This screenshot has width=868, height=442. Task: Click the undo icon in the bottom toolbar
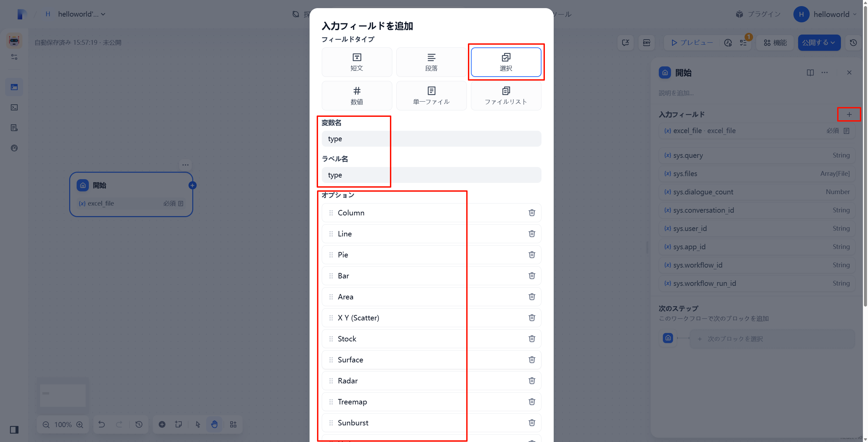[102, 424]
